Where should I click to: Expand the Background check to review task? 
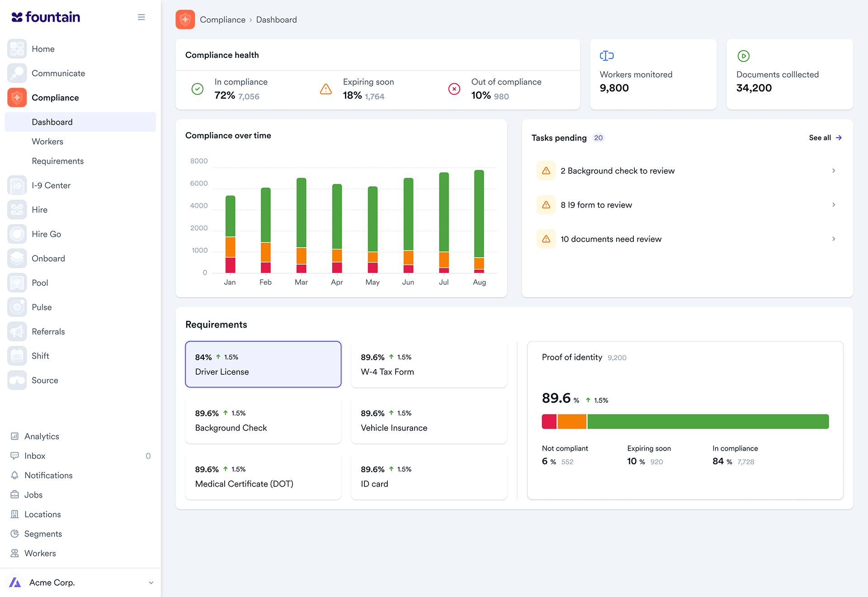click(833, 171)
